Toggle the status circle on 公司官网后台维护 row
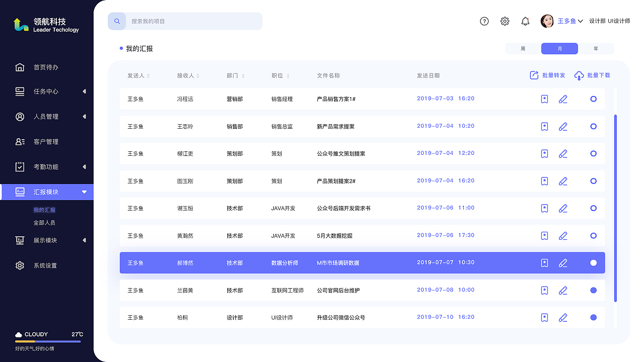Screen dimensions: 644x362 [x=593, y=290]
